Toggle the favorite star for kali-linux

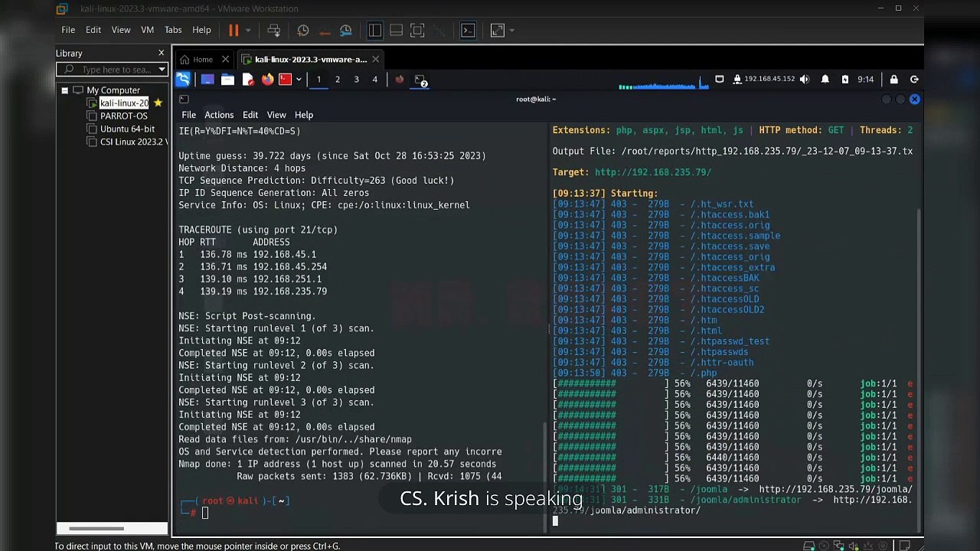(x=158, y=103)
